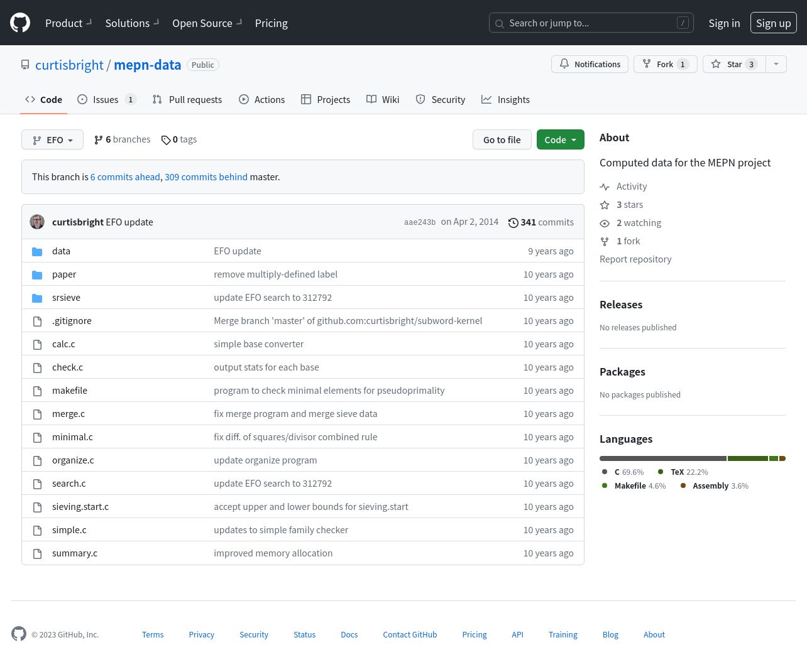Click the .gitignore file icon
This screenshot has height=672, width=807.
(37, 321)
